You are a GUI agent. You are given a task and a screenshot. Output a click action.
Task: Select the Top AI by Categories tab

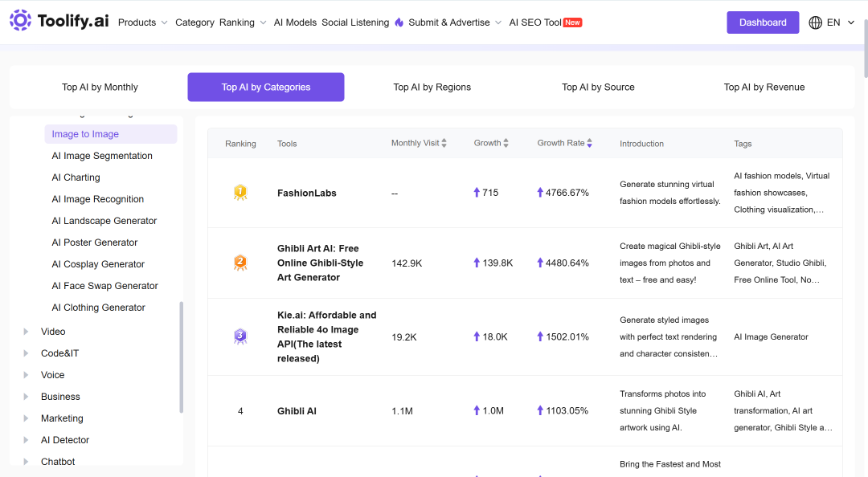coord(266,87)
